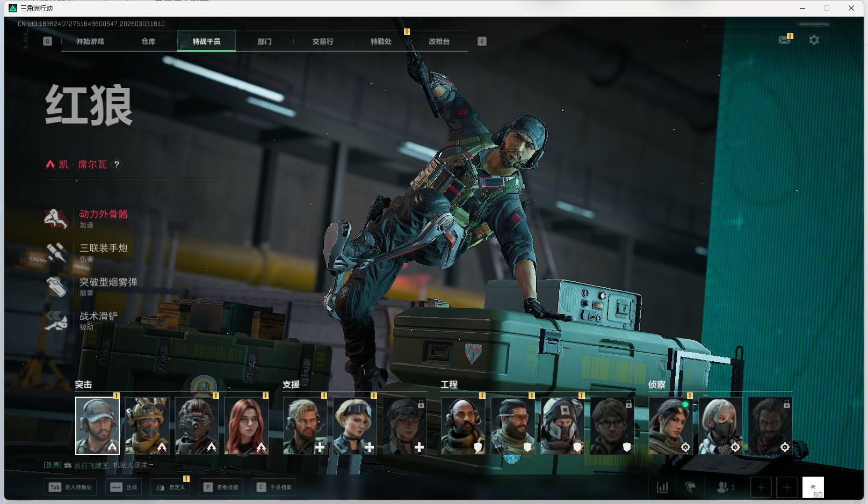Click the 出战 deploy button
Viewport: 868px width, 504px height.
pos(124,487)
